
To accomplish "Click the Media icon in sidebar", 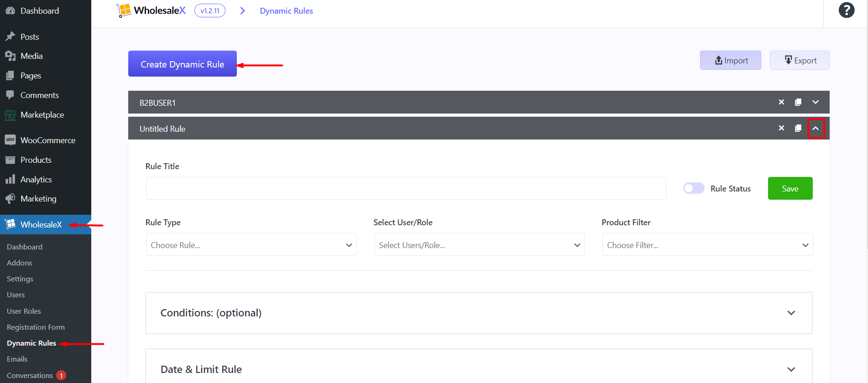I will pos(10,56).
